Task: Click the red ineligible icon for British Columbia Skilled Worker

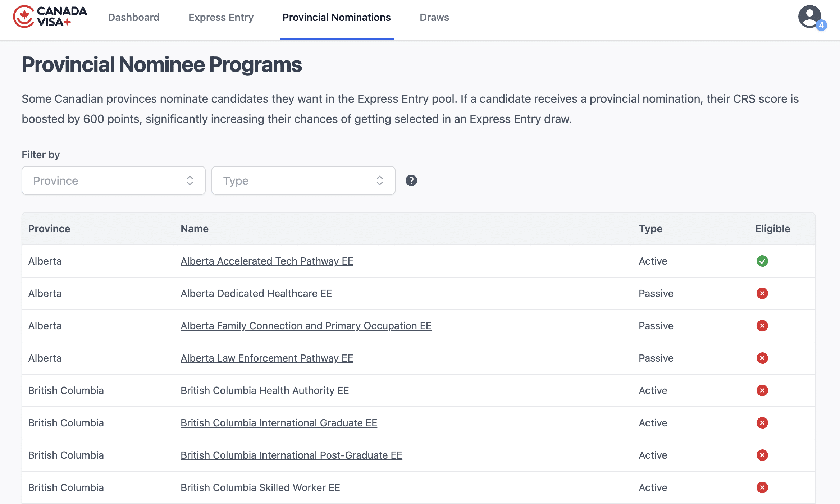Action: tap(762, 487)
